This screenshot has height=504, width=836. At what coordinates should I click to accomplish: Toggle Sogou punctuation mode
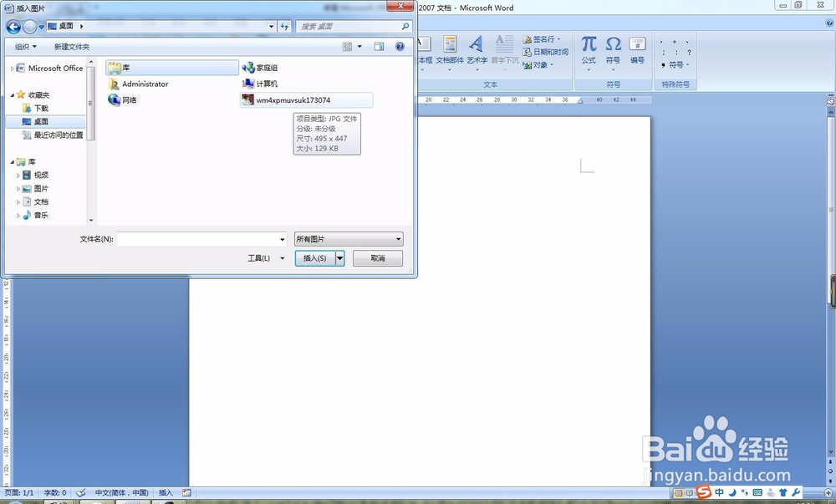(x=745, y=493)
